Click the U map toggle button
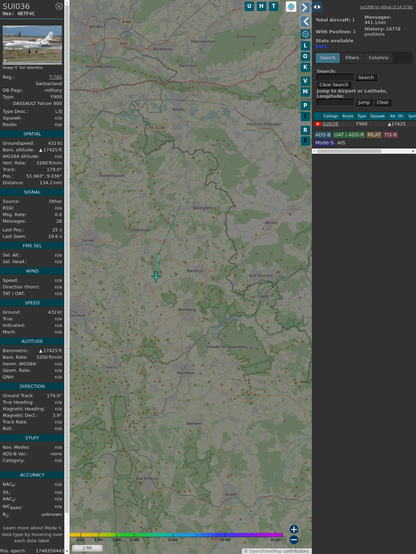Screen dimensions: 416x554 click(x=249, y=6)
